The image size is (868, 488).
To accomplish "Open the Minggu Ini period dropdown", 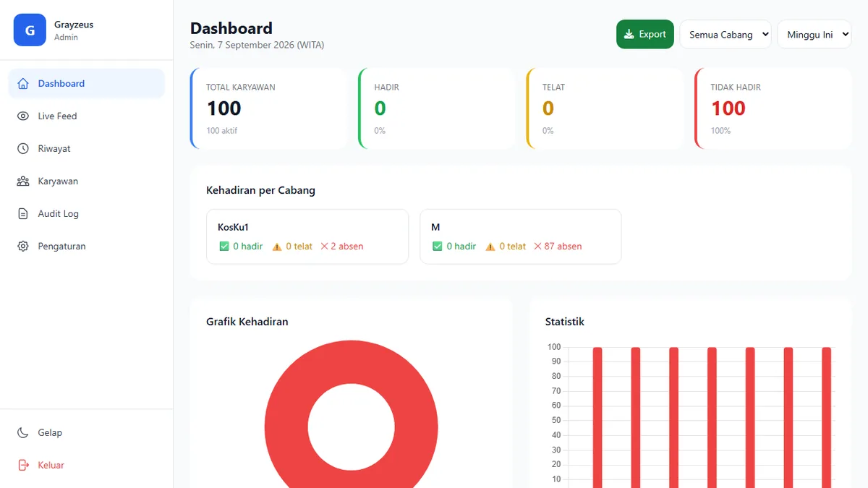I will click(x=814, y=34).
